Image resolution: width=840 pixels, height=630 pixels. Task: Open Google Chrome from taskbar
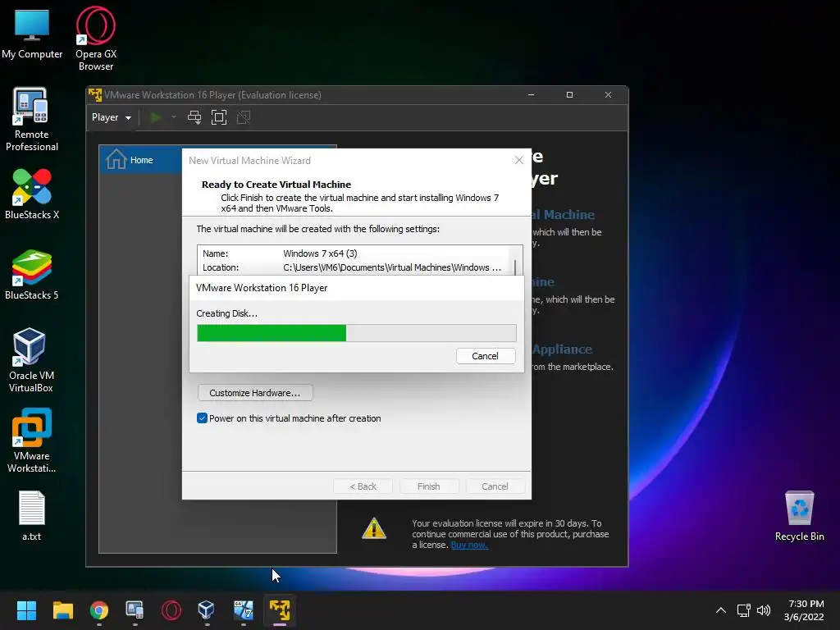(x=99, y=610)
